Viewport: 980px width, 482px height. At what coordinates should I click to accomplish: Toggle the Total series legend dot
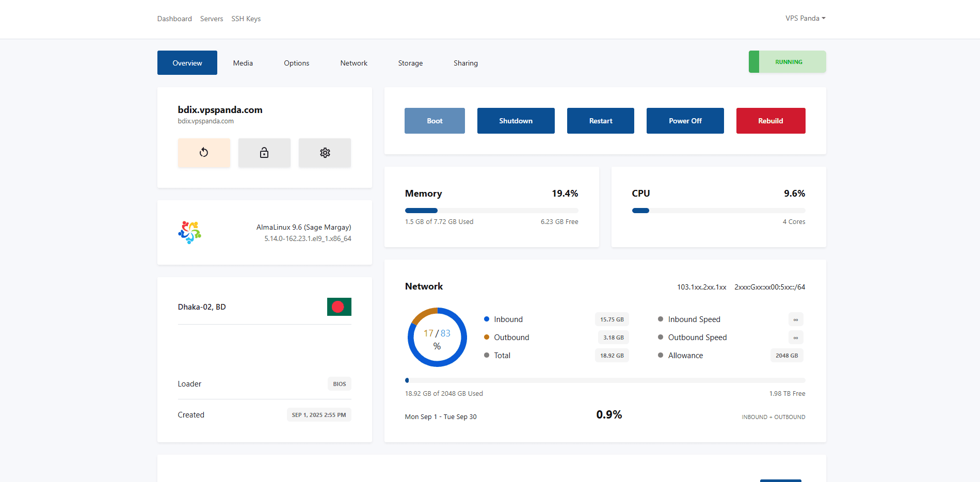coord(486,355)
